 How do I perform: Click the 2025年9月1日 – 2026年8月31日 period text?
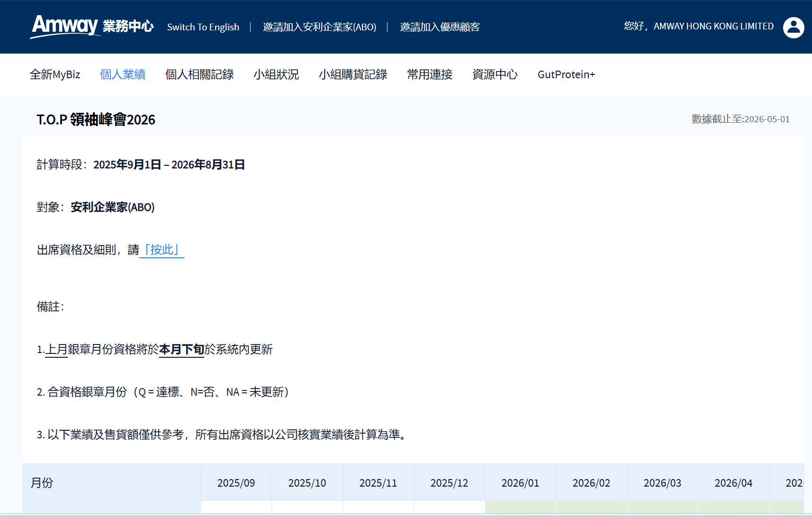169,164
